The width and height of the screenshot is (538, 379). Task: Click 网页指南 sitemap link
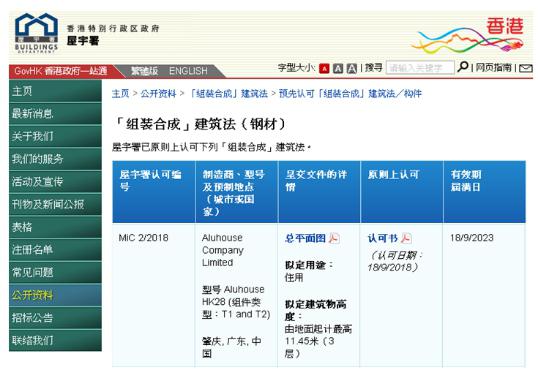click(x=493, y=68)
